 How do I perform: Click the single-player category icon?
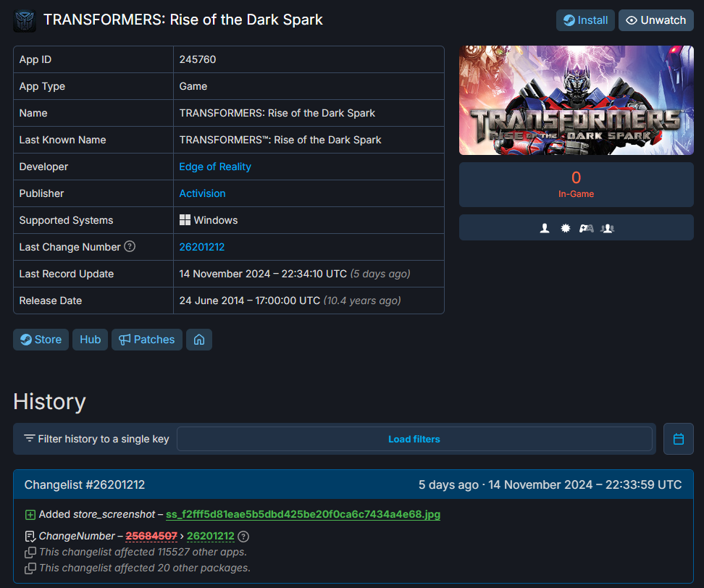coord(545,228)
